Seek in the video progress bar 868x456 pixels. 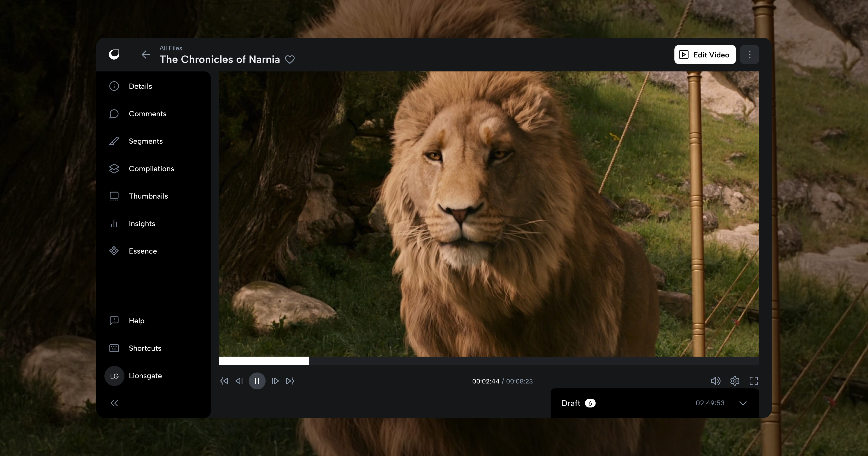pos(489,360)
